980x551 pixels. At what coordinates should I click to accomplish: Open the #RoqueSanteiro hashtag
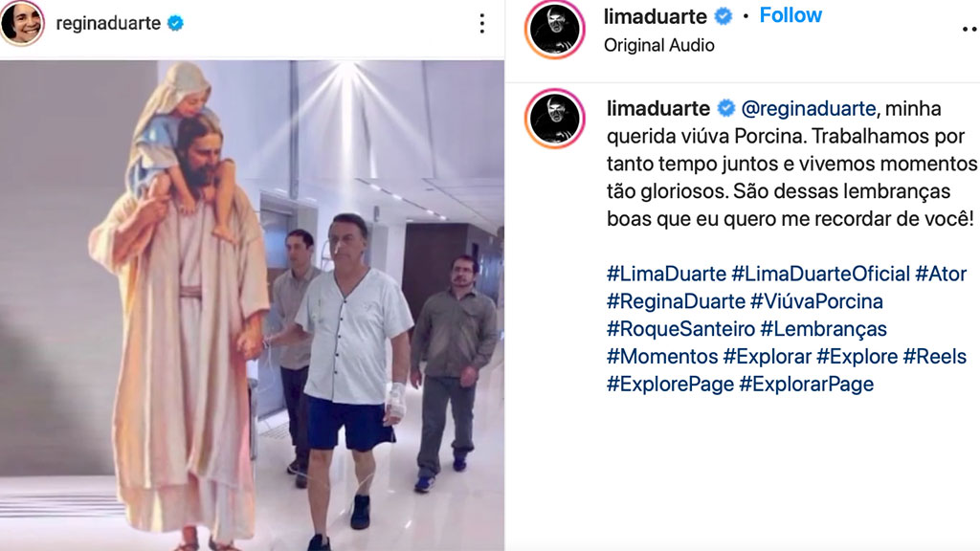point(680,329)
